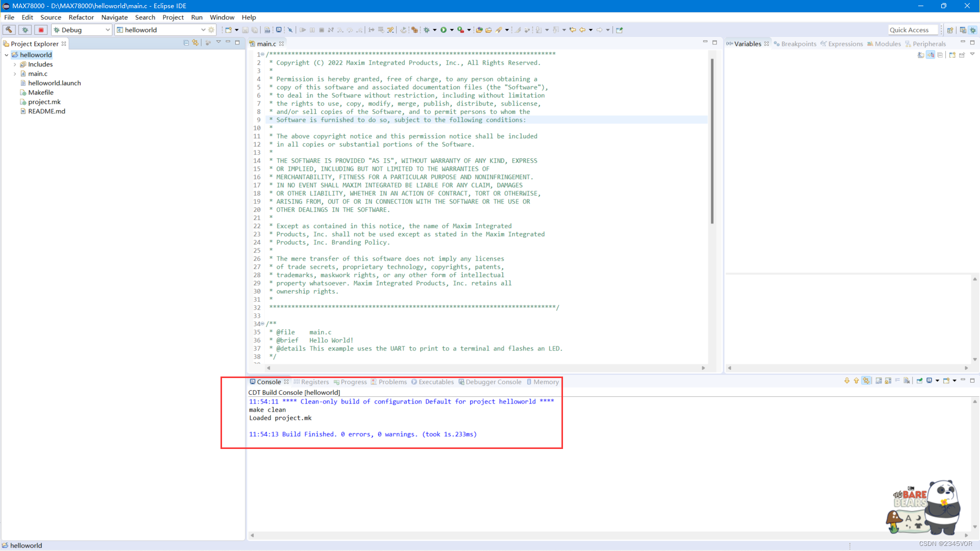The image size is (980, 551).
Task: Click the External Tools run icon
Action: coord(460,30)
